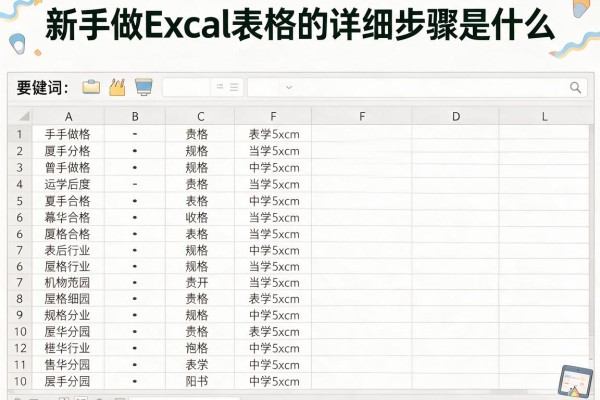Click 中学5xcm cell in the 层手分园 row

pos(274,381)
